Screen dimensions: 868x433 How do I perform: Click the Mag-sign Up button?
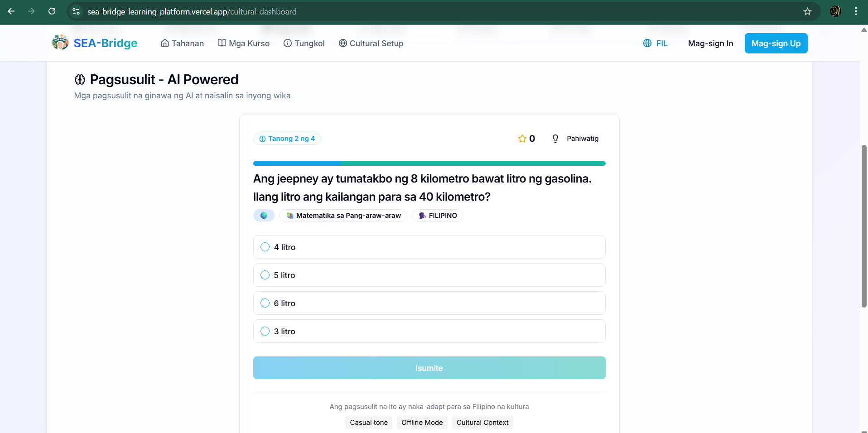point(776,43)
